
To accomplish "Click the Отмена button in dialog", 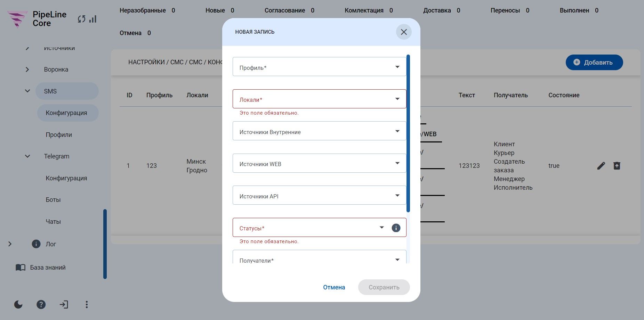I will [x=334, y=287].
